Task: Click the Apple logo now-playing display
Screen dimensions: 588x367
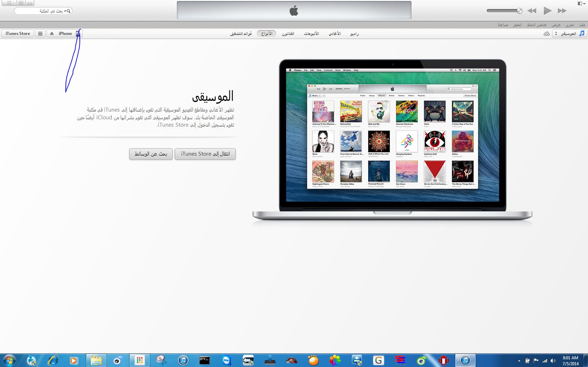Action: [x=294, y=10]
